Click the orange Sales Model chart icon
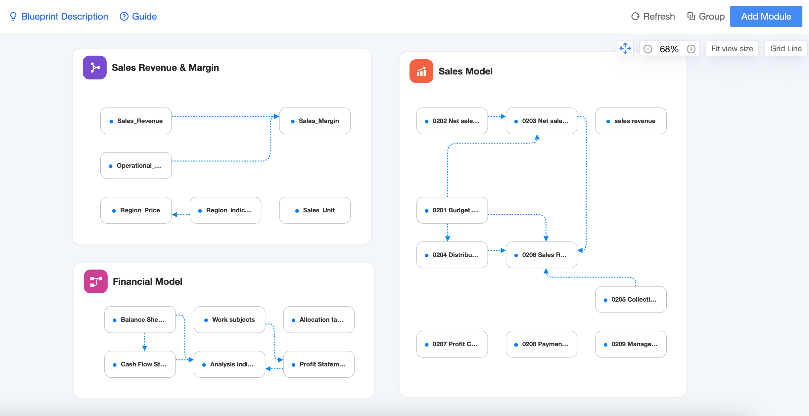Screen dimensions: 809x416 pos(421,71)
